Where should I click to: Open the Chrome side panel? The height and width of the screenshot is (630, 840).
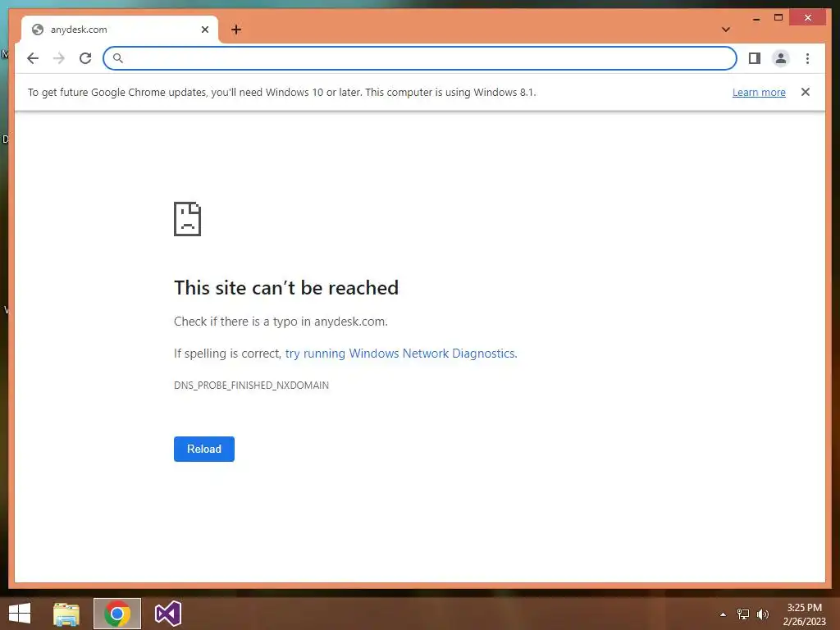point(755,58)
